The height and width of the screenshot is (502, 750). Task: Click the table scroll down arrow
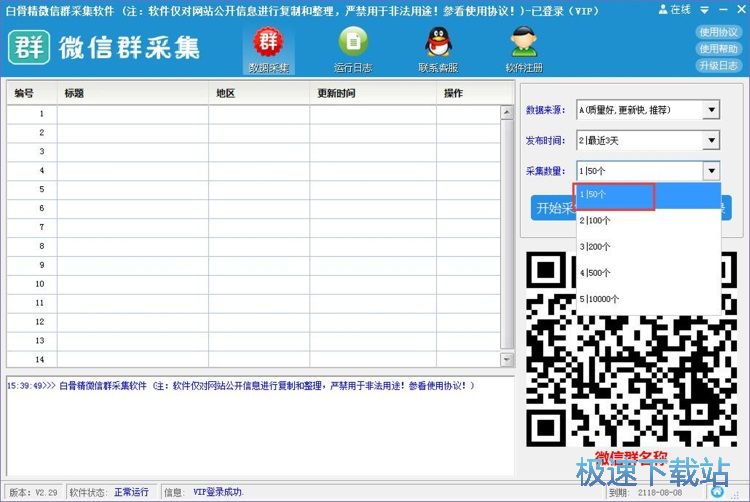pos(507,360)
